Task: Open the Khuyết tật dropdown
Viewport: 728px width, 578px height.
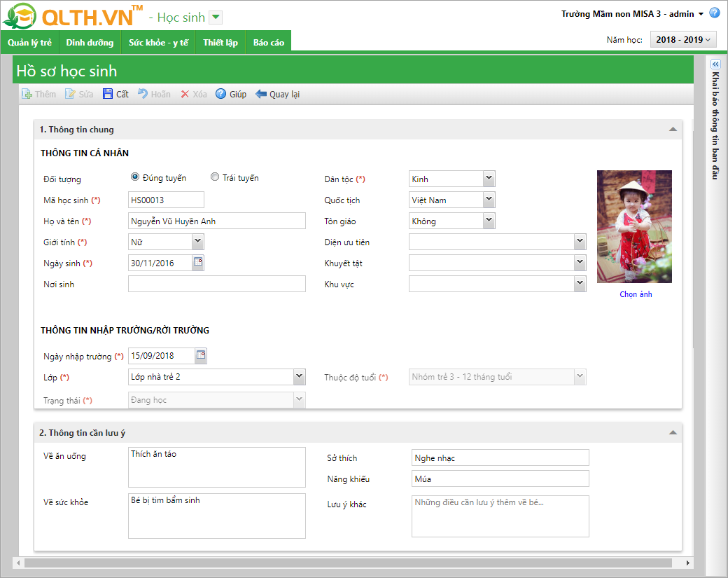Action: coord(580,263)
